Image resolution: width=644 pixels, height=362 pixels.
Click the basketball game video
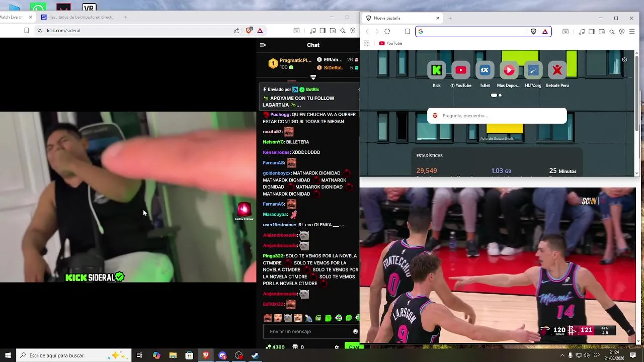(x=498, y=265)
